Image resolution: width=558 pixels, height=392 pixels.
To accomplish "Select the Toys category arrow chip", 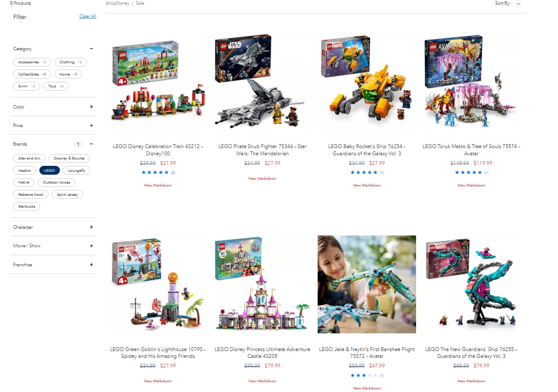I will pos(55,86).
